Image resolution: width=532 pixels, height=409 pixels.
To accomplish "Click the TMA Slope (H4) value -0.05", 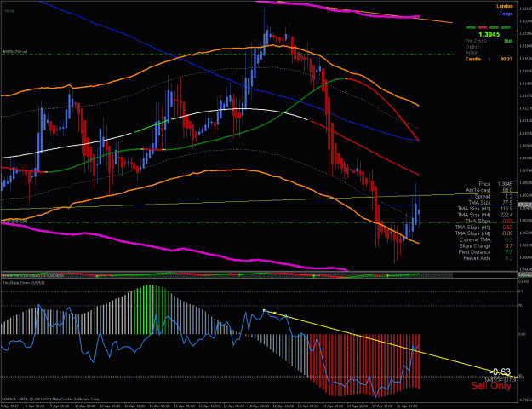I will pyautogui.click(x=507, y=233).
